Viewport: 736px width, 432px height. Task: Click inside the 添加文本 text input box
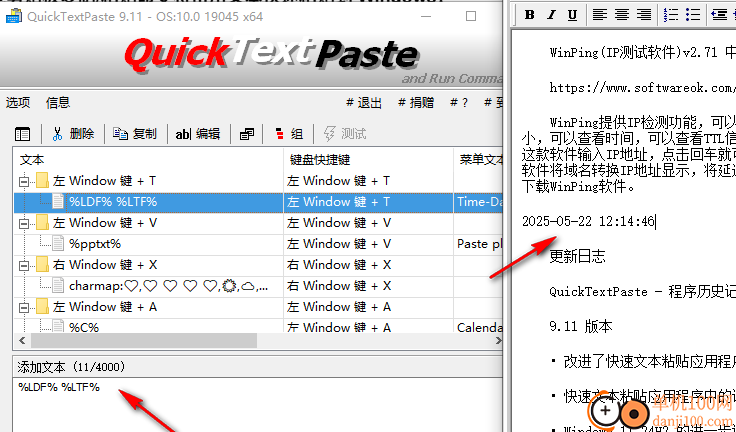click(x=258, y=405)
